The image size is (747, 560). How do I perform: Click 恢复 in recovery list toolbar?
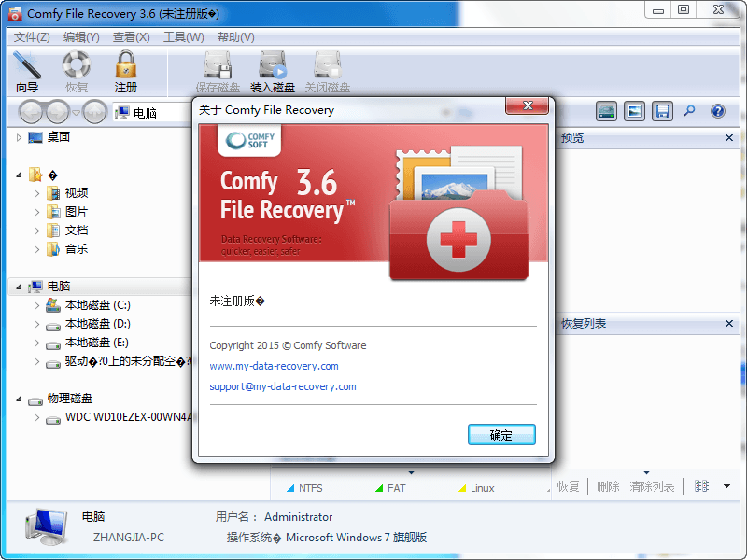(568, 486)
